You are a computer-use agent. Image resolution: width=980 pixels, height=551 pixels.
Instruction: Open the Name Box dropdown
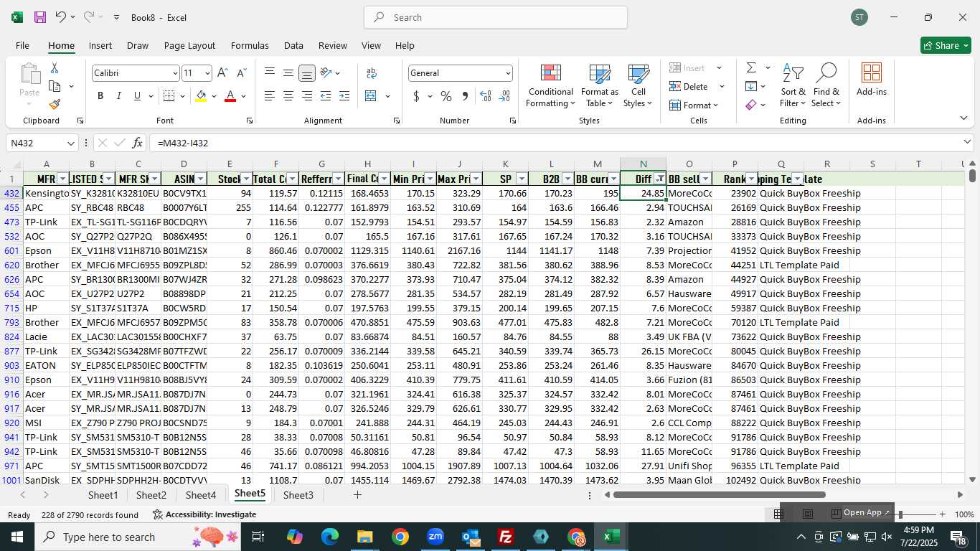click(x=70, y=143)
